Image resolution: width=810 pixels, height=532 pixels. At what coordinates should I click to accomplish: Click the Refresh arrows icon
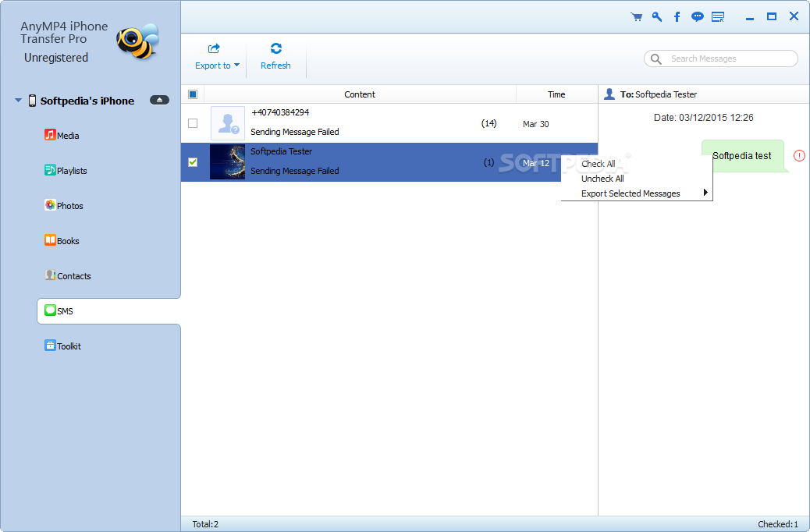click(276, 48)
